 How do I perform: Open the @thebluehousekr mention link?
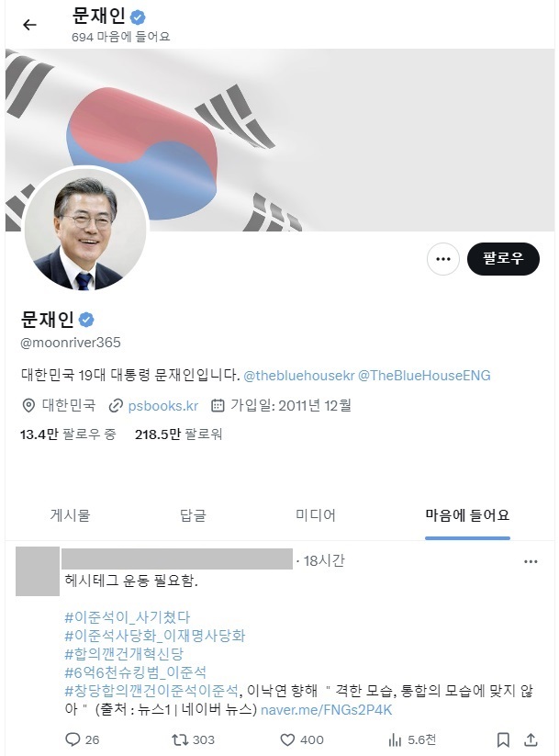[299, 376]
